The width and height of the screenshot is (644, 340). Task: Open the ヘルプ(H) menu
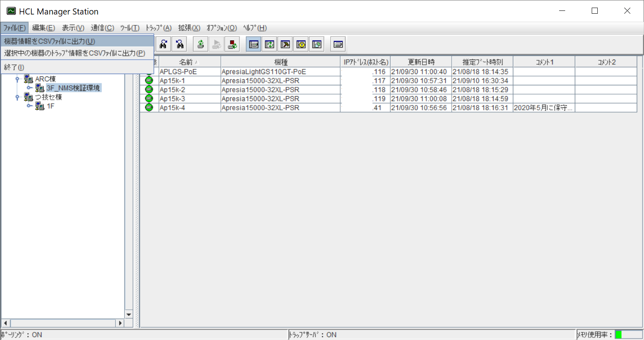255,28
